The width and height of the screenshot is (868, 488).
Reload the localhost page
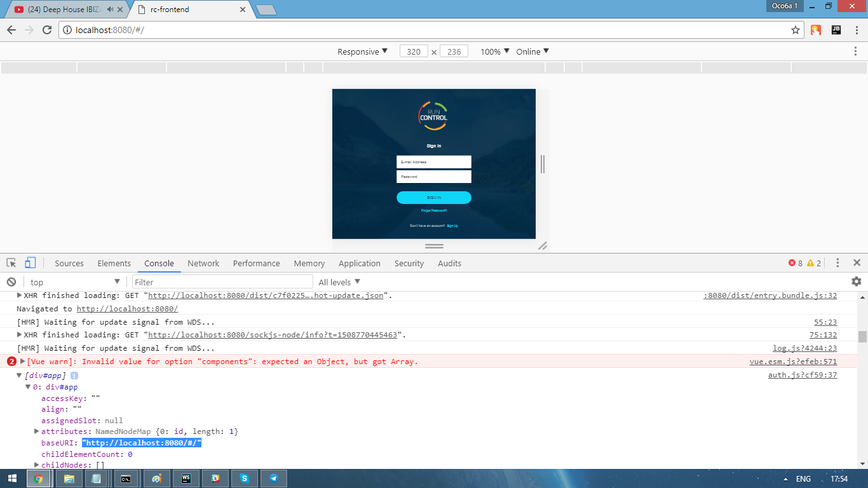46,30
